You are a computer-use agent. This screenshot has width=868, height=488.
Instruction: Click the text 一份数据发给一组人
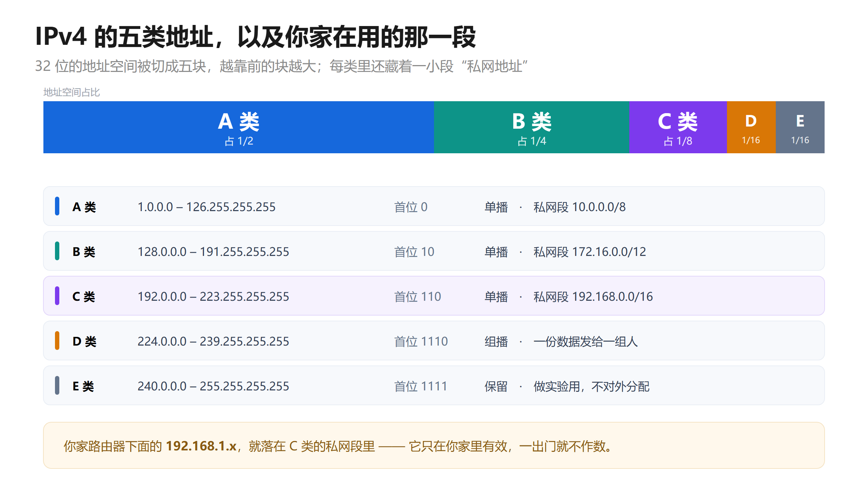[586, 341]
